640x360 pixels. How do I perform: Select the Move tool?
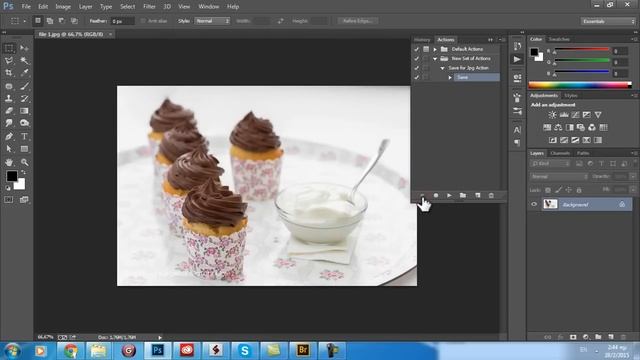[24, 49]
